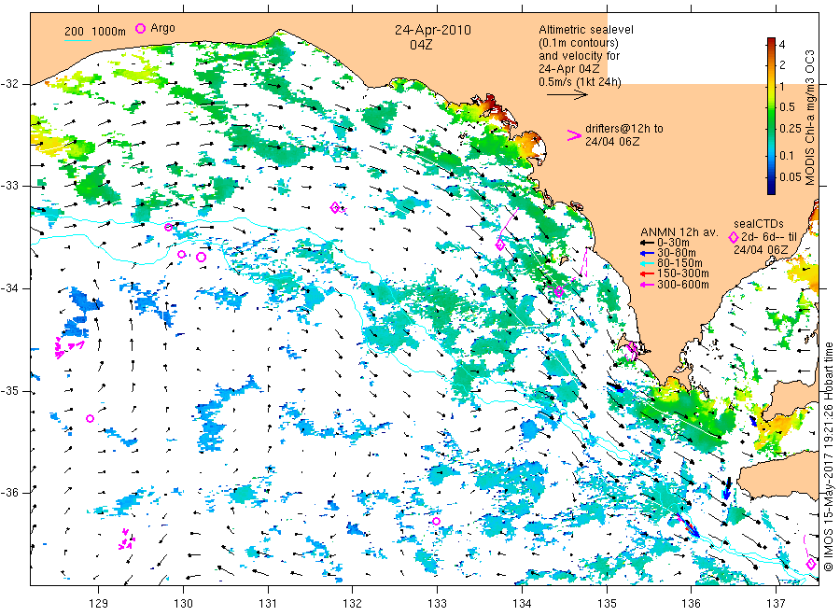
Task: Click the 'MODIS Chl-a mg/m3 OC3' colorbar title
Action: [810, 118]
